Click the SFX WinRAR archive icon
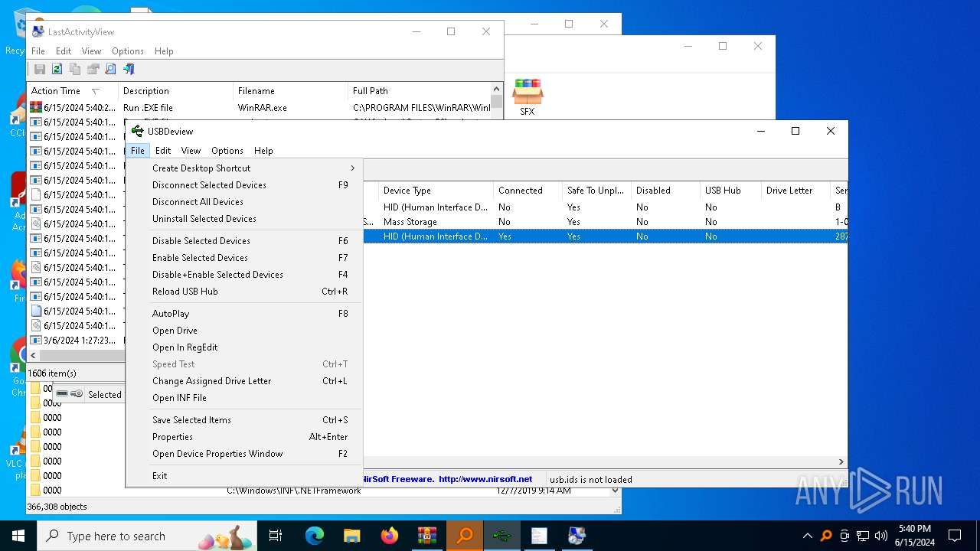The height and width of the screenshot is (551, 980). [x=528, y=97]
